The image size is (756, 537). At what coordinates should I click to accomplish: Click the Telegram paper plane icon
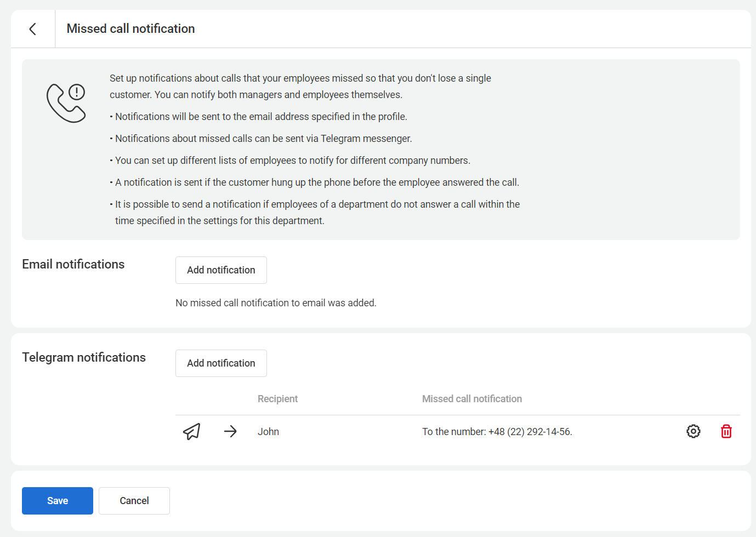click(x=191, y=432)
